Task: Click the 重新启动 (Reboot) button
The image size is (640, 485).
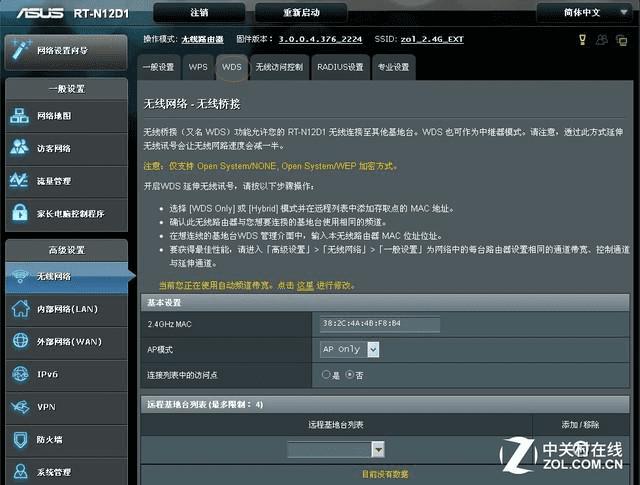Action: (x=301, y=13)
